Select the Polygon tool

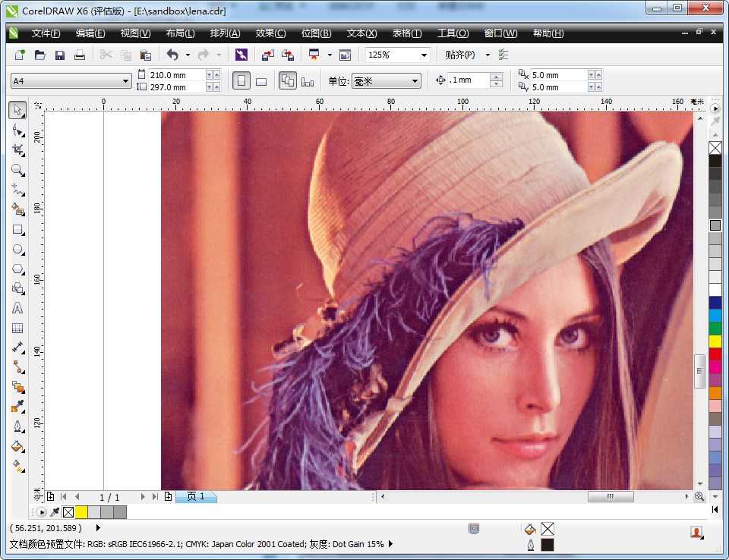point(17,269)
